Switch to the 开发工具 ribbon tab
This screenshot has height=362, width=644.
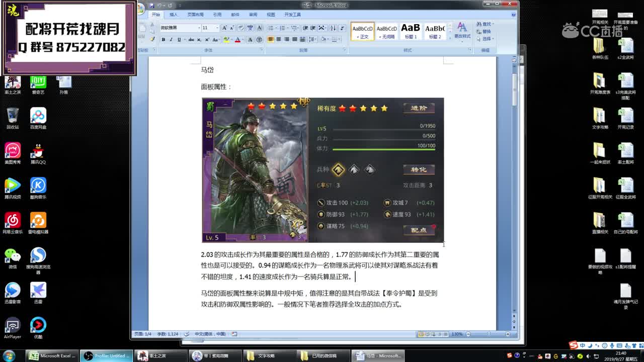[x=292, y=15]
